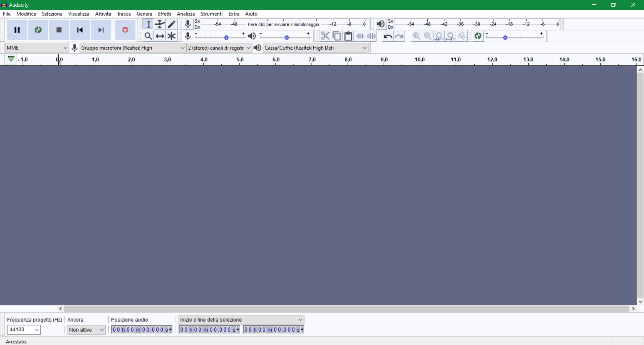Open the recording device Gruppo microfoni dropdown
644x345 pixels.
click(133, 48)
